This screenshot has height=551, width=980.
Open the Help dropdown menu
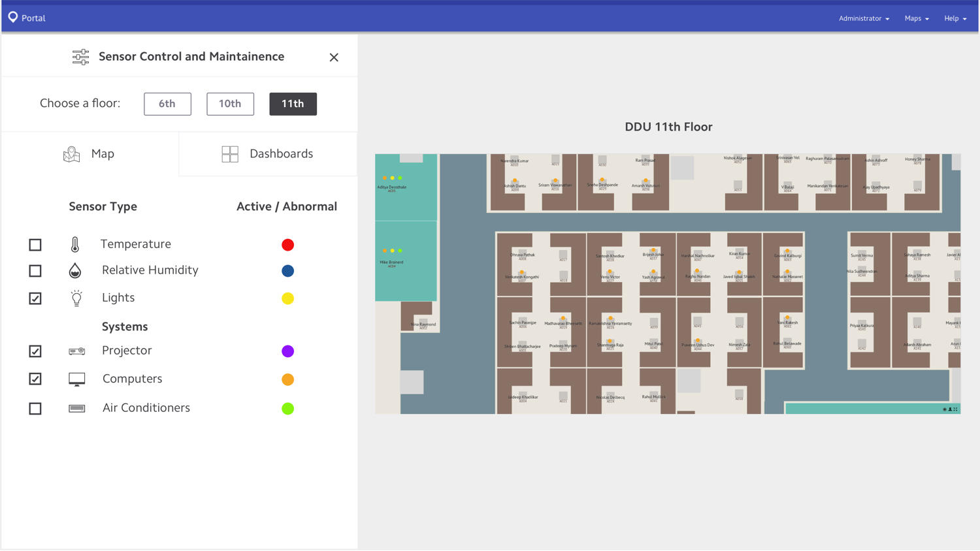pos(955,18)
